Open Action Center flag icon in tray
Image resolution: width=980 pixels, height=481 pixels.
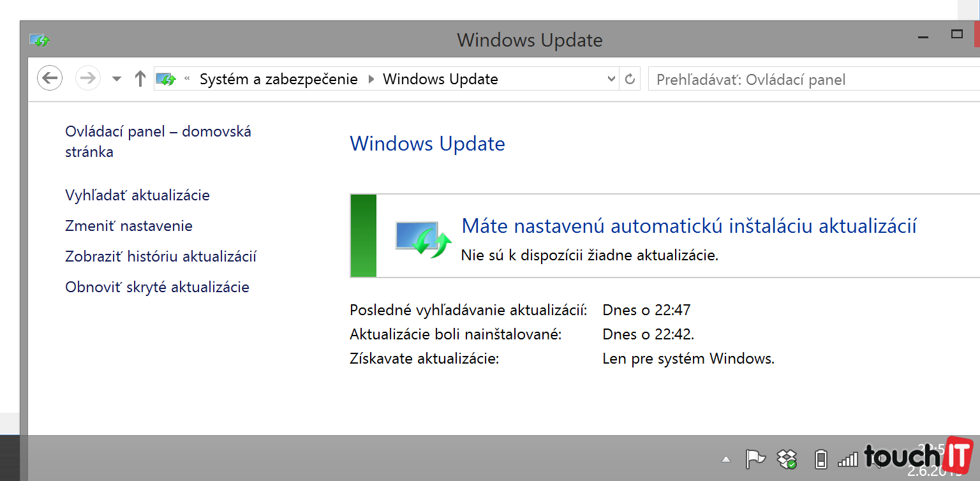pyautogui.click(x=755, y=459)
